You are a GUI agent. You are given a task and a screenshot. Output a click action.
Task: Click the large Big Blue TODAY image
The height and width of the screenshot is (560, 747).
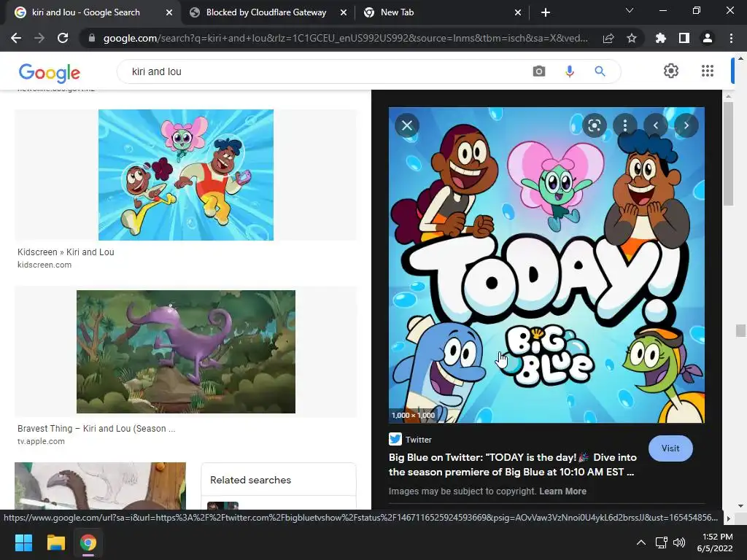546,265
